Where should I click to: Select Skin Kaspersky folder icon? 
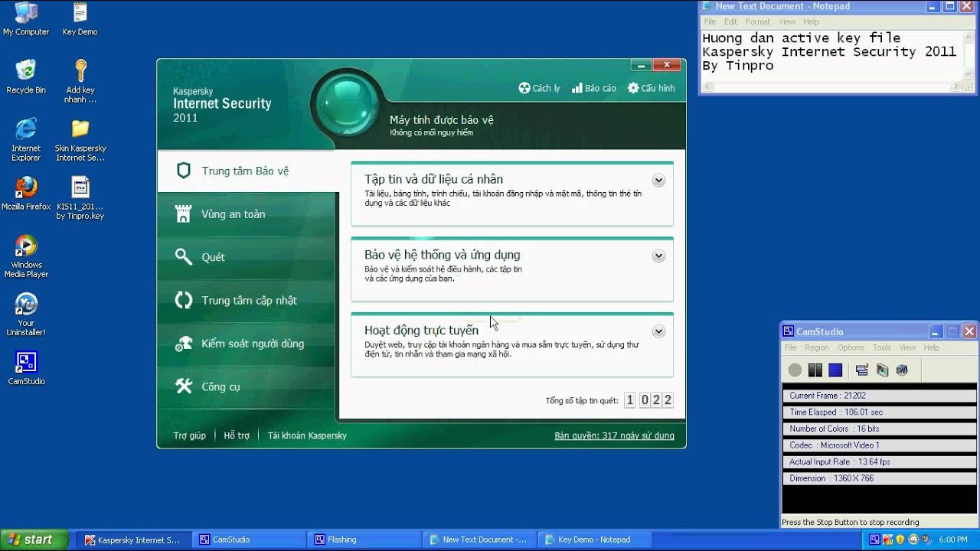tap(80, 140)
